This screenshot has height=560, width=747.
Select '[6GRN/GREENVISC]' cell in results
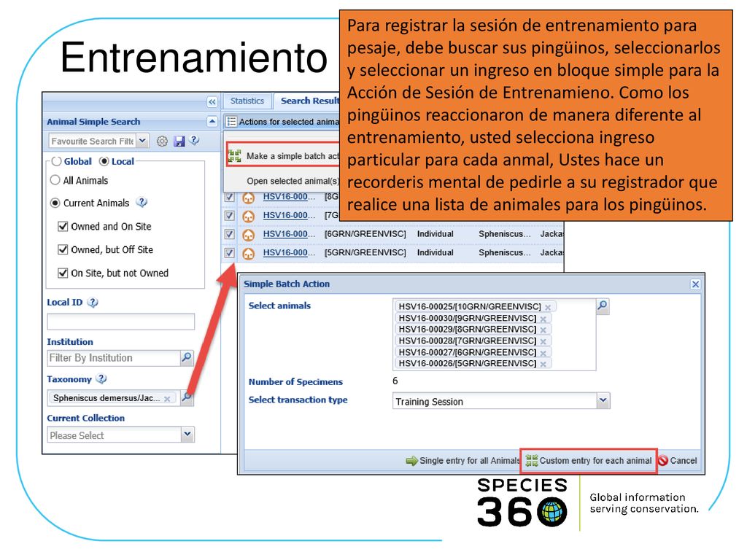tap(365, 234)
